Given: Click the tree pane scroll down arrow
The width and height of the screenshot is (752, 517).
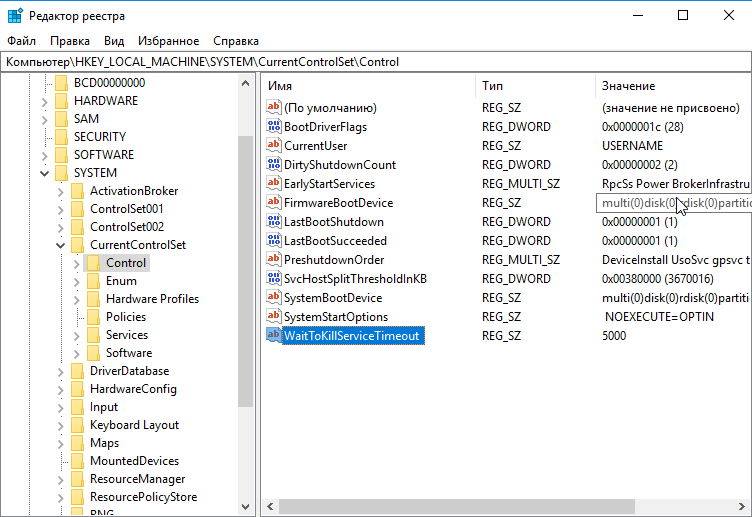Looking at the screenshot, I should pyautogui.click(x=246, y=506).
